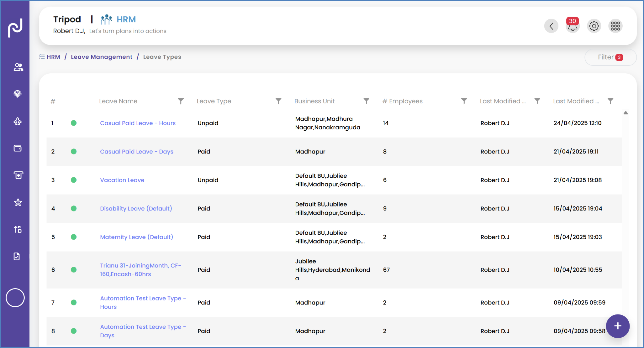Open the employees people icon in sidebar
This screenshot has height=348, width=644.
click(x=18, y=67)
